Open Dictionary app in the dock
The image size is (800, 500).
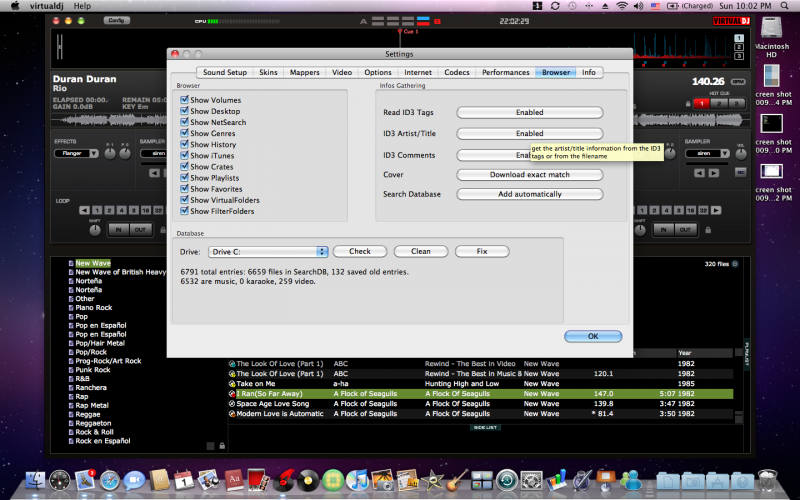coord(234,481)
